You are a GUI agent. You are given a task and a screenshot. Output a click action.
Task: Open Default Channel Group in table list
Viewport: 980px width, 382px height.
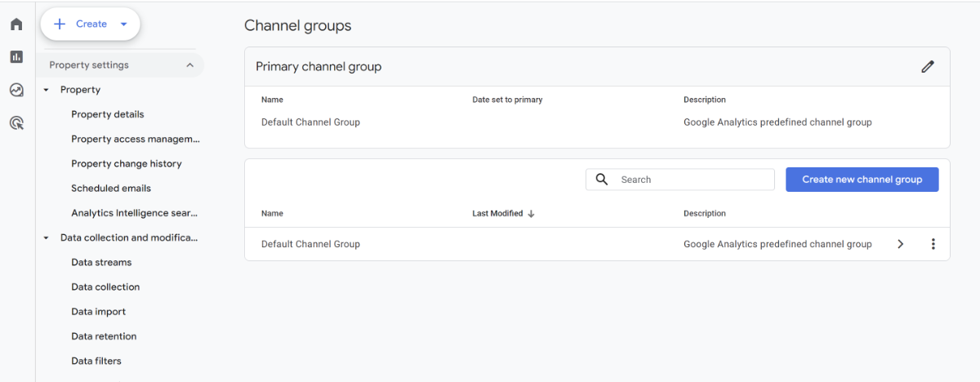[x=310, y=244]
